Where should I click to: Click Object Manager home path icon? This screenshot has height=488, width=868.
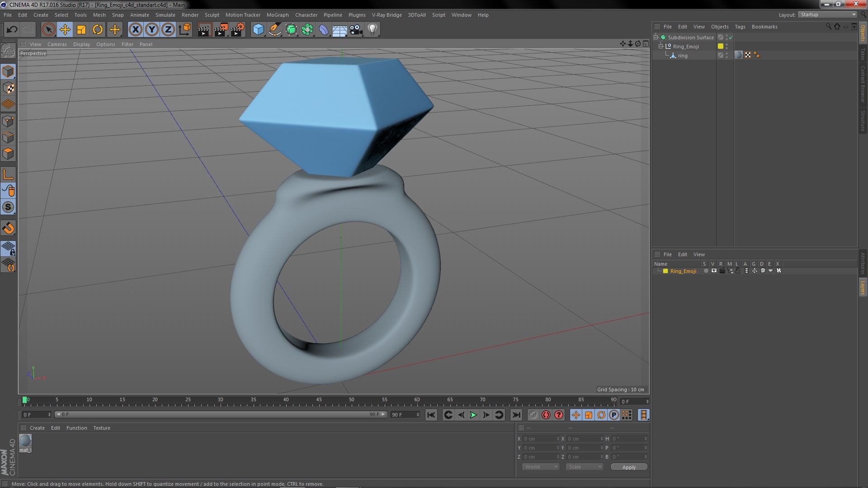click(837, 27)
